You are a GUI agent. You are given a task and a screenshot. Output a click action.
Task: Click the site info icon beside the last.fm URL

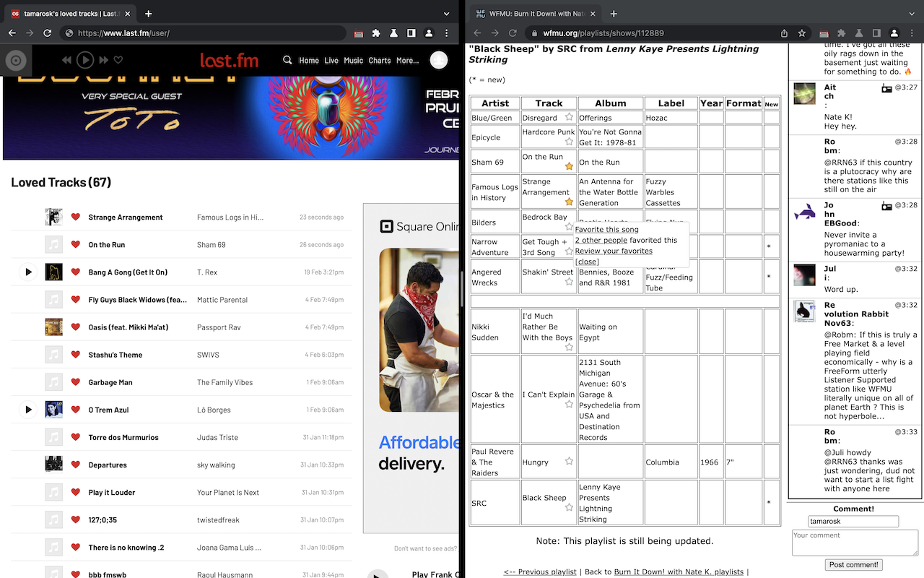(69, 33)
